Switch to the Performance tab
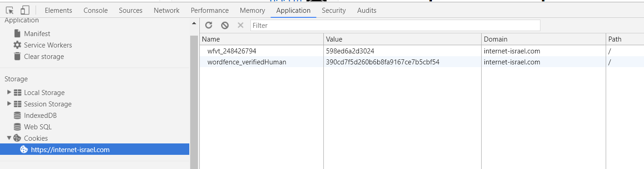The height and width of the screenshot is (169, 644). click(210, 10)
